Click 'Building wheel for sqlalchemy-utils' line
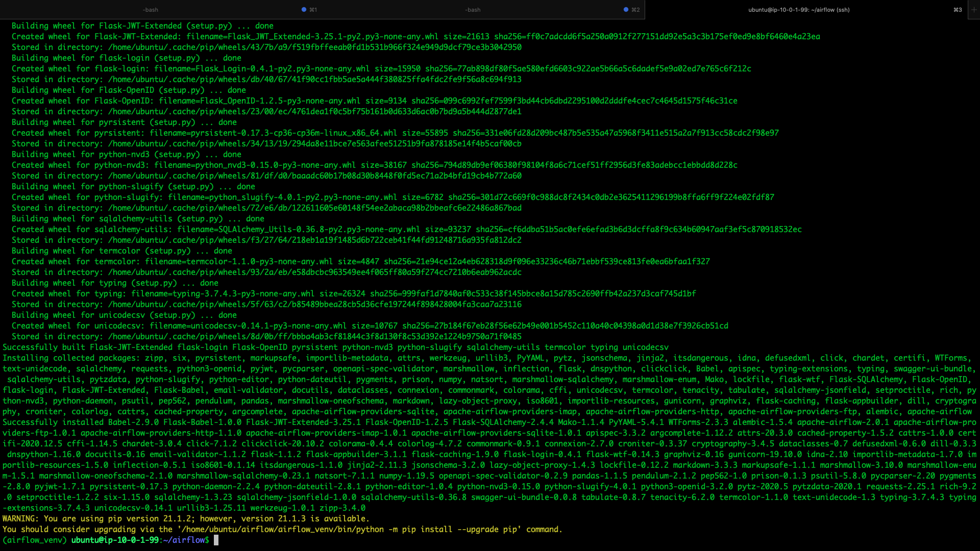This screenshot has width=980, height=551. pyautogui.click(x=138, y=218)
